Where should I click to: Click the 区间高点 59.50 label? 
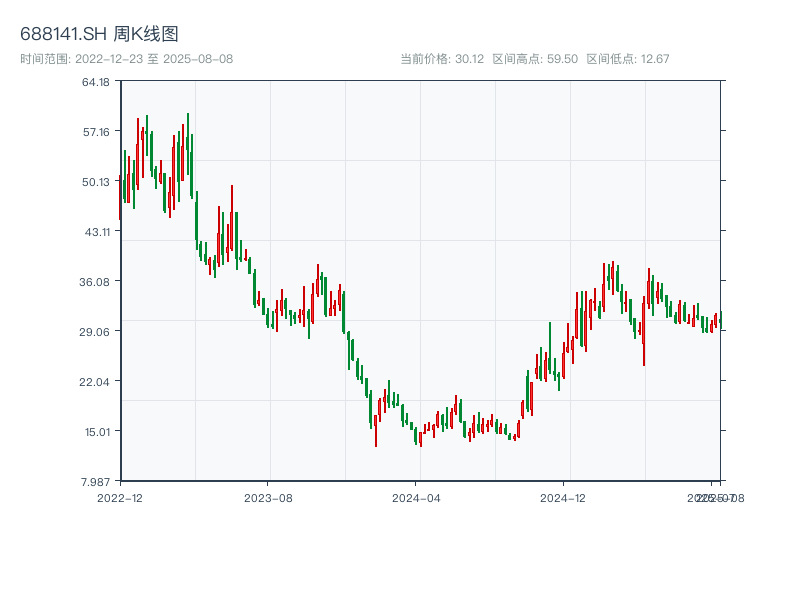coord(535,59)
